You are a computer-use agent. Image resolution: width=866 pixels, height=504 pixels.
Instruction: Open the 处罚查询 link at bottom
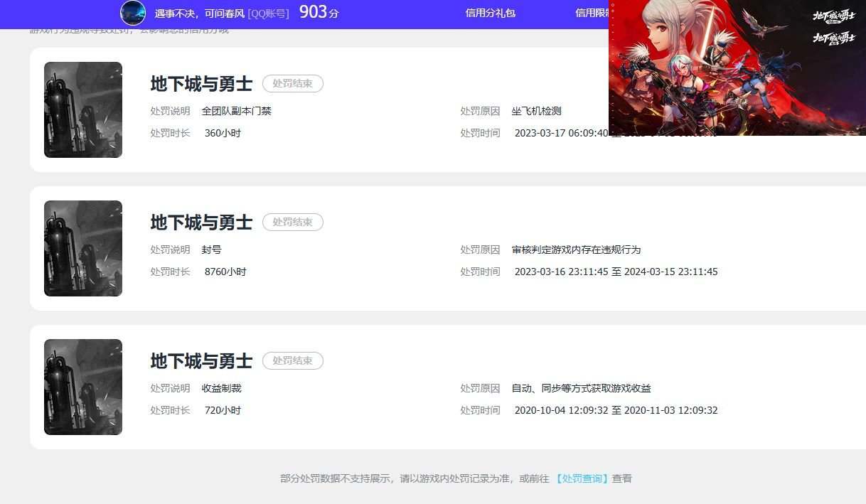[x=582, y=478]
